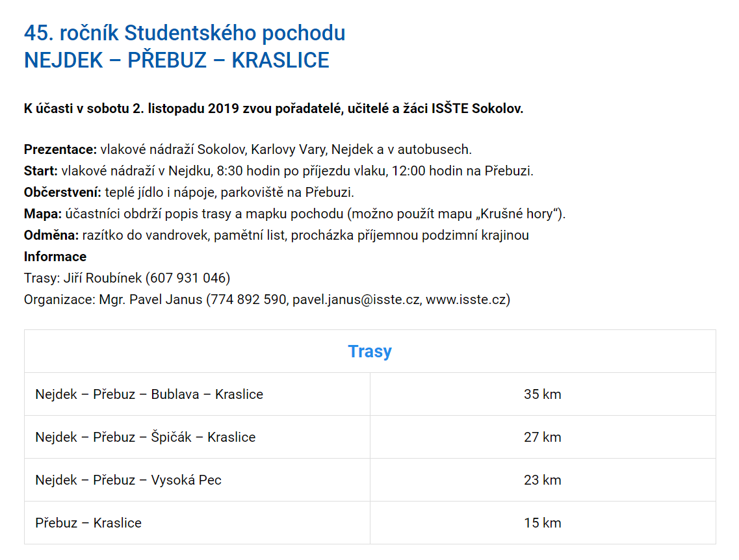
Task: Open the www.isste.cz website link
Action: point(465,299)
